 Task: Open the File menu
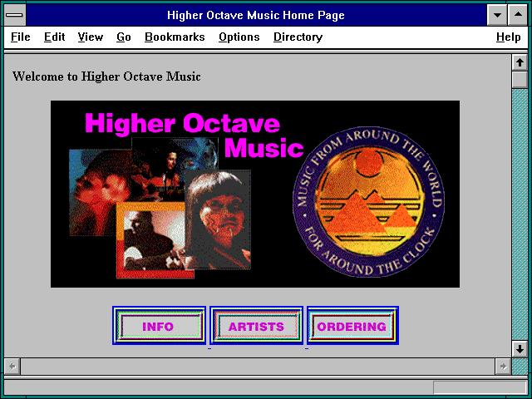(x=20, y=37)
